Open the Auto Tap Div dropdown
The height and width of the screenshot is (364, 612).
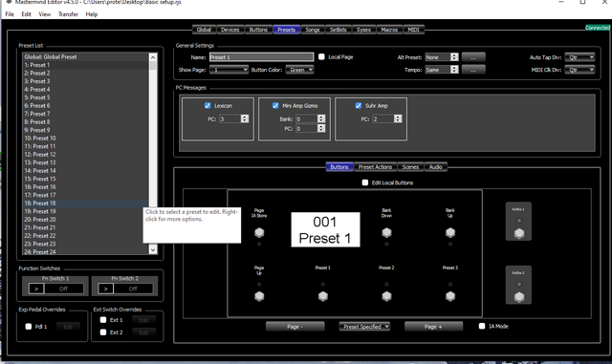click(x=580, y=57)
